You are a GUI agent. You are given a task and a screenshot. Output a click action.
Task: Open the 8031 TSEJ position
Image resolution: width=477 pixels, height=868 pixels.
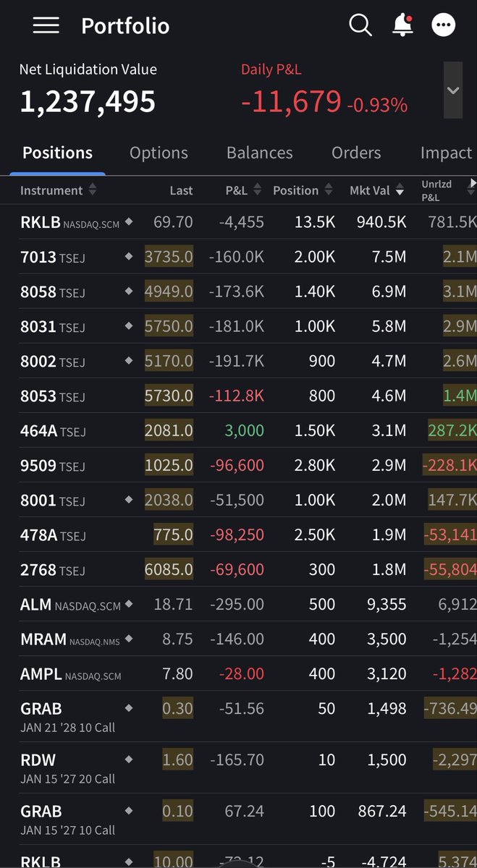pyautogui.click(x=238, y=326)
